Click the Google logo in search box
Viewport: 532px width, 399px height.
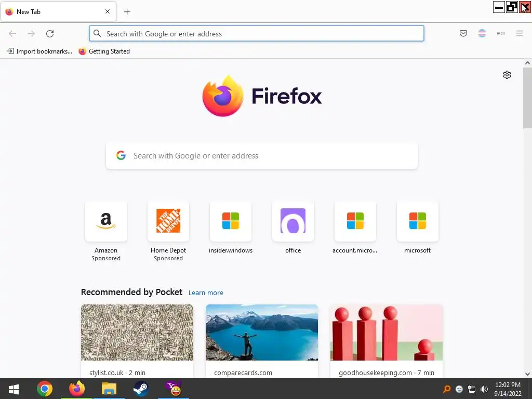coord(121,155)
